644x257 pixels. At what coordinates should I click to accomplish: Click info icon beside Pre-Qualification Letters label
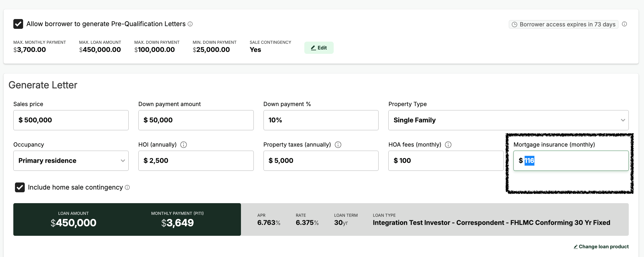[190, 24]
